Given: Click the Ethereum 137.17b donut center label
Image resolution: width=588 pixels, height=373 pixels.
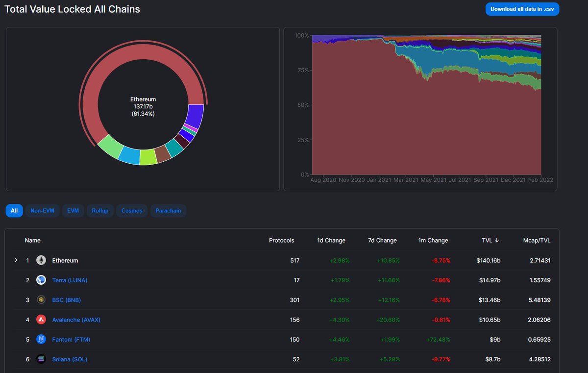Looking at the screenshot, I should 143,106.
